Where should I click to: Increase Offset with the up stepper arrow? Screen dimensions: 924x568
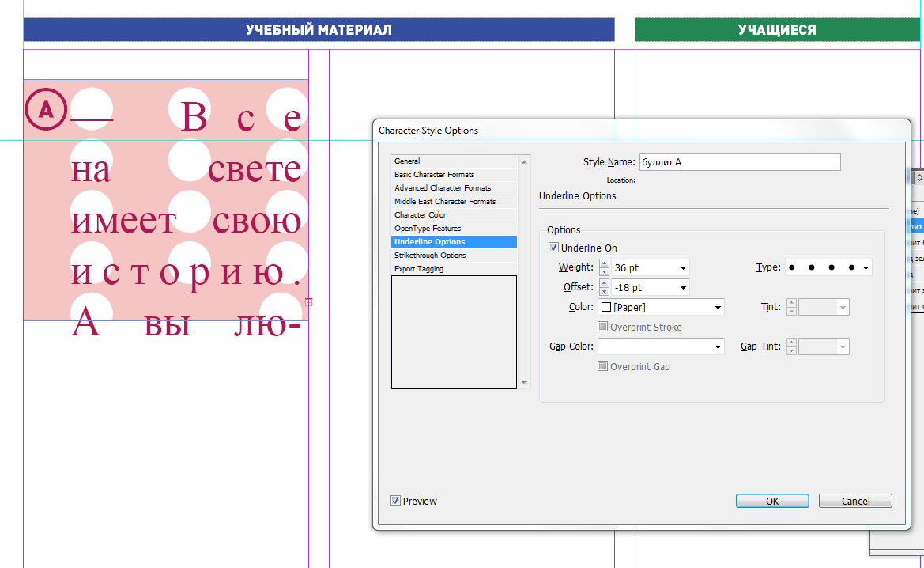coord(604,284)
